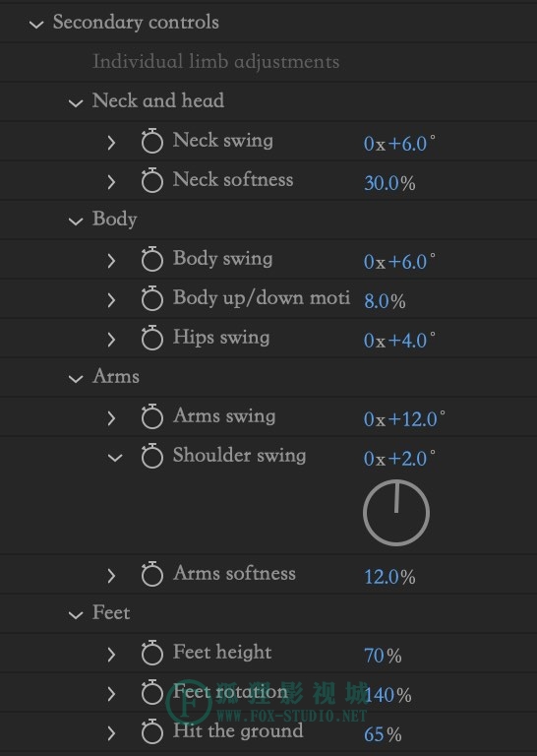Toggle the Neck swing stopwatch icon
The image size is (537, 756).
tap(152, 141)
